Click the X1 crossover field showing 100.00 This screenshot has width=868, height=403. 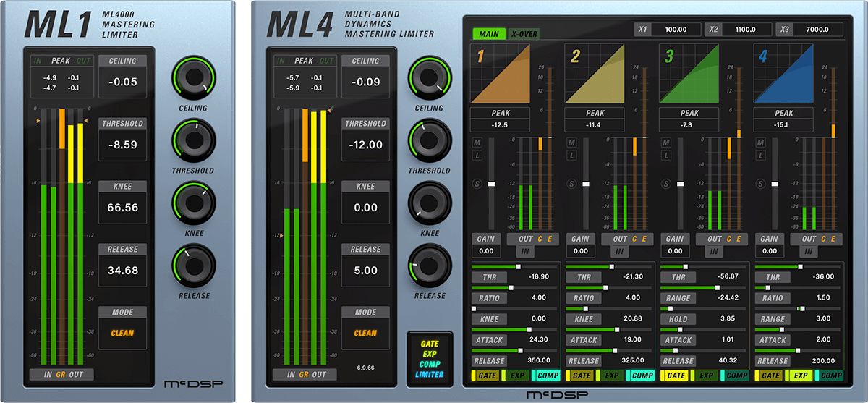[x=676, y=30]
